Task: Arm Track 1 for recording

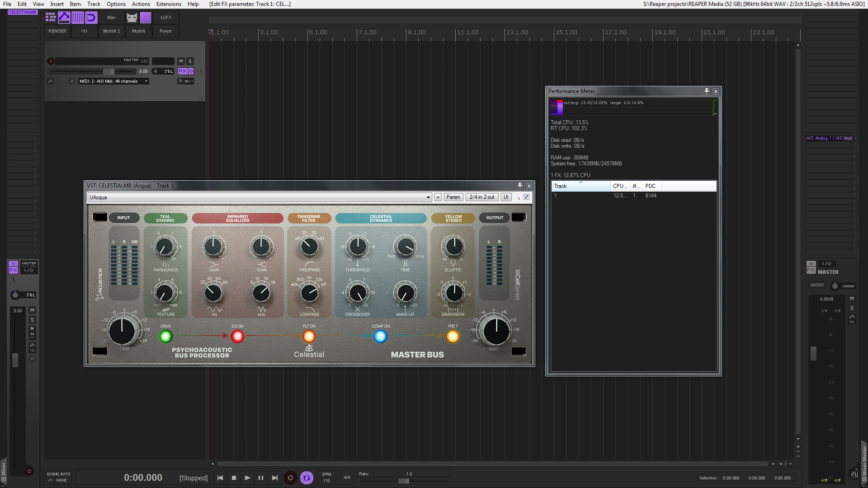Action: pos(51,61)
